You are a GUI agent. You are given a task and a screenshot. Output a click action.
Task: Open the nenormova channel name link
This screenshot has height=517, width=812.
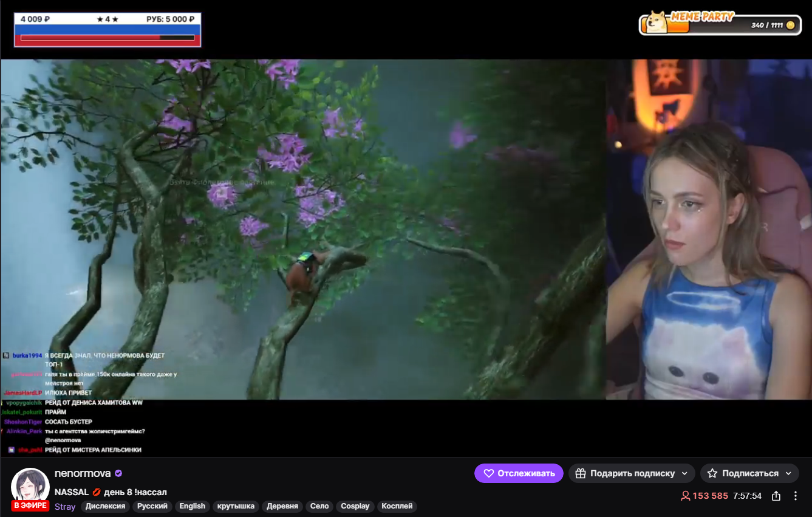[x=83, y=473]
